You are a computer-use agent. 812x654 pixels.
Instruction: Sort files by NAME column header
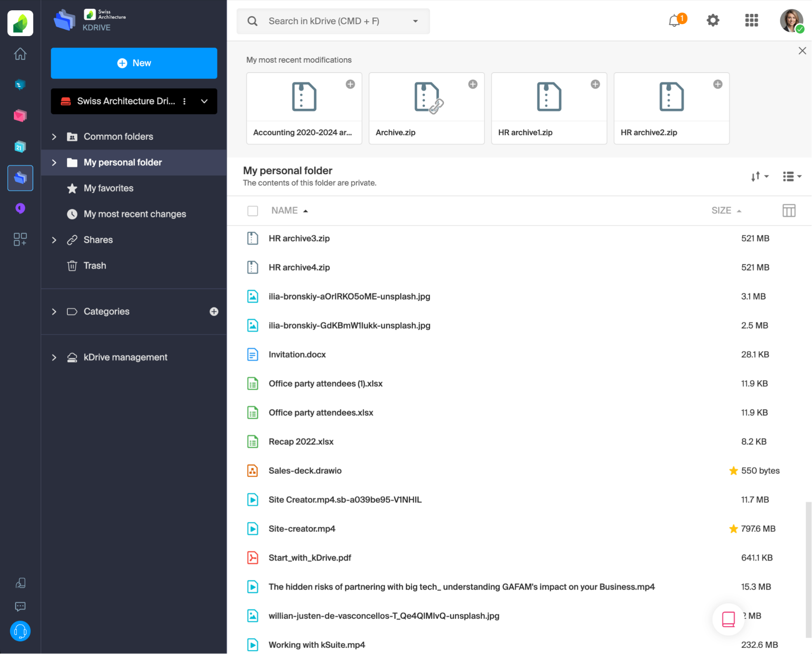(x=290, y=211)
